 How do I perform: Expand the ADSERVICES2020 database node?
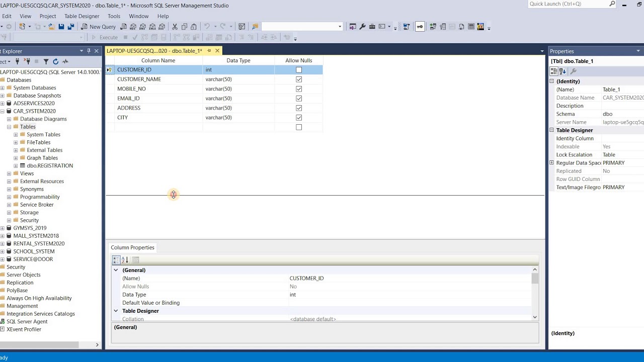pyautogui.click(x=3, y=104)
